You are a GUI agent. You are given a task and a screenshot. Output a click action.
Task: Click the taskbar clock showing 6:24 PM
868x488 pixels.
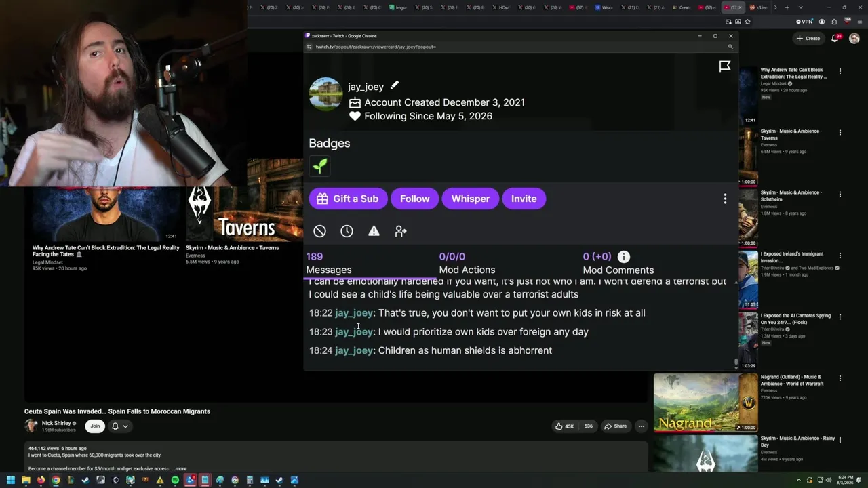pos(846,481)
